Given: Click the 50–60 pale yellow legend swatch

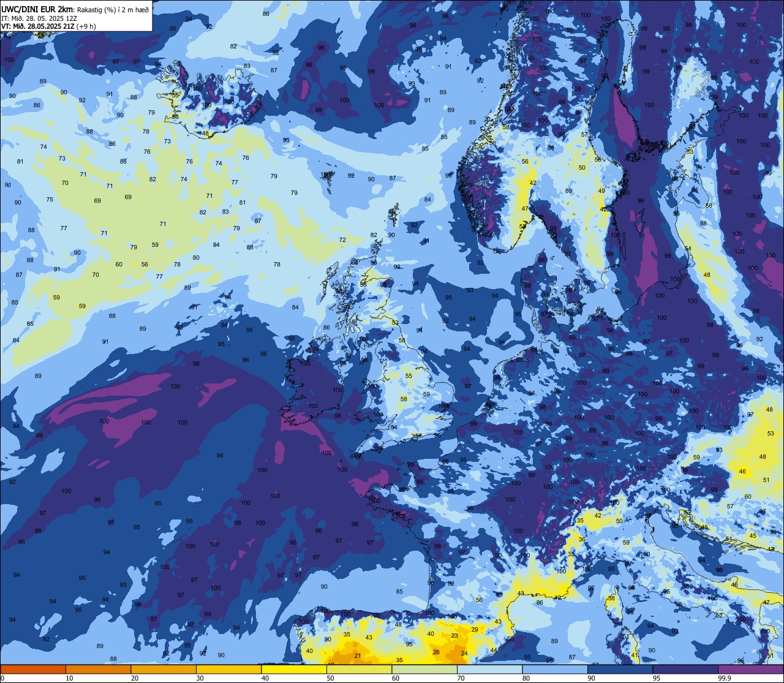Looking at the screenshot, I should pyautogui.click(x=359, y=669).
